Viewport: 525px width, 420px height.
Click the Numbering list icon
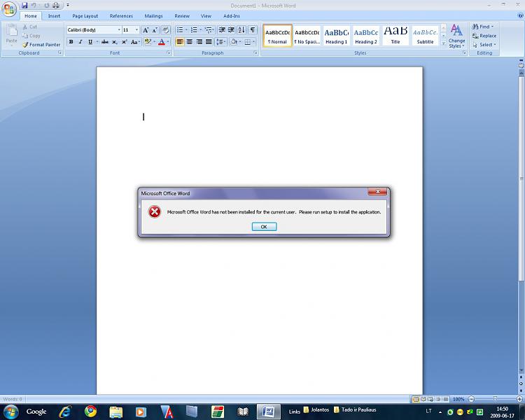coord(194,30)
